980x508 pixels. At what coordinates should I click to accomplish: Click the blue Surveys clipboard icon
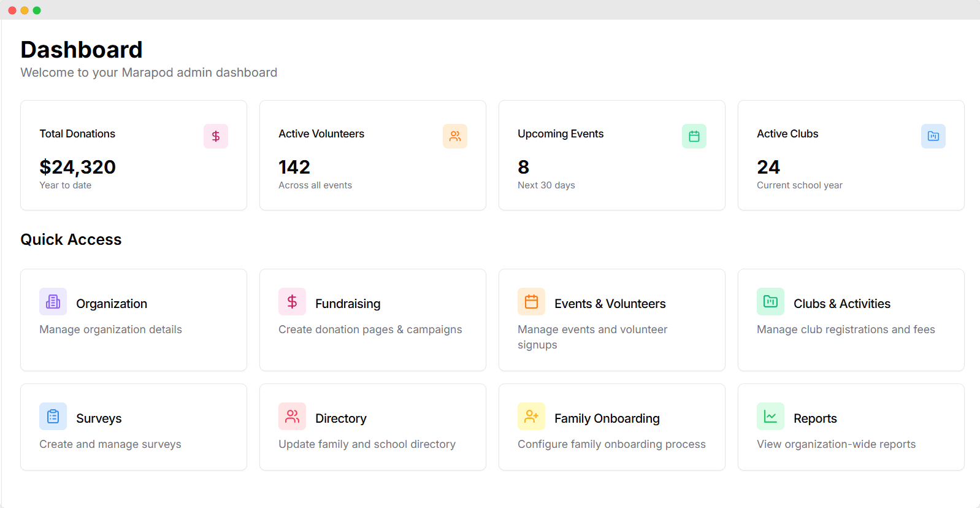(x=53, y=416)
